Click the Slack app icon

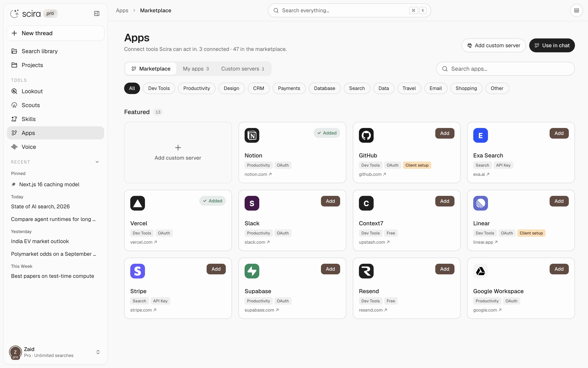[252, 203]
